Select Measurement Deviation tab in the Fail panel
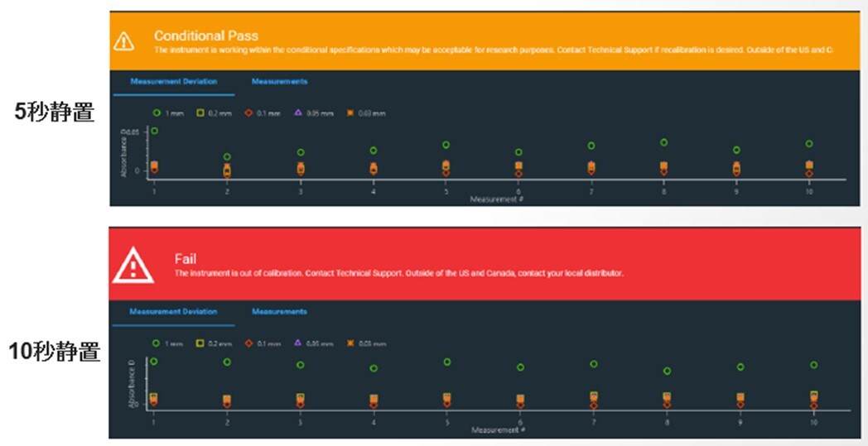 coord(173,312)
